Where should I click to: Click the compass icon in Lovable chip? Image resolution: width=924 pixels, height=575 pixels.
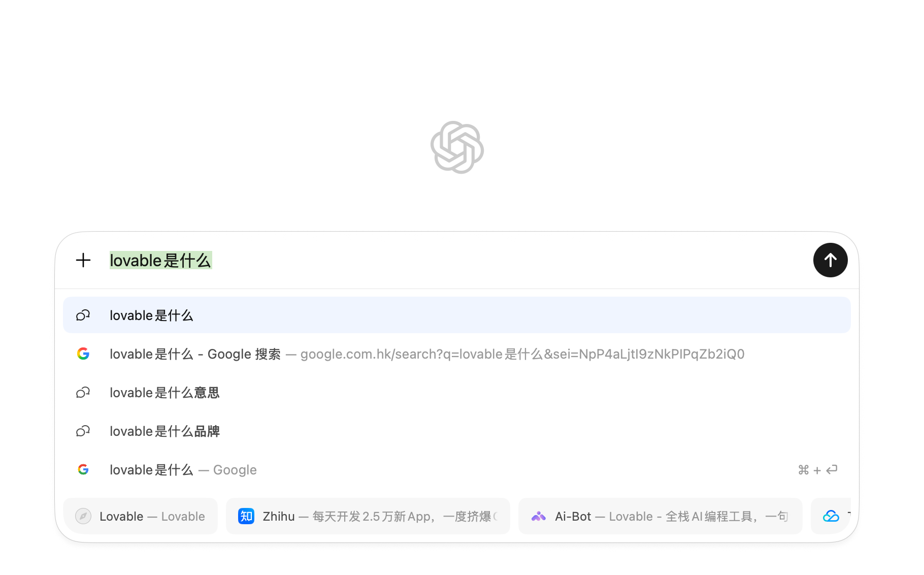[83, 516]
